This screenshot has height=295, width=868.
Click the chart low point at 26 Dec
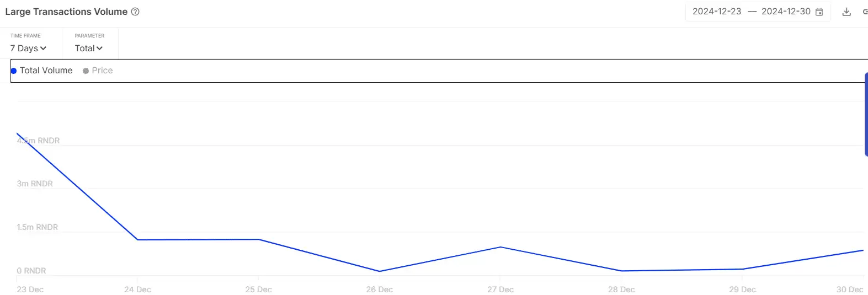point(380,271)
